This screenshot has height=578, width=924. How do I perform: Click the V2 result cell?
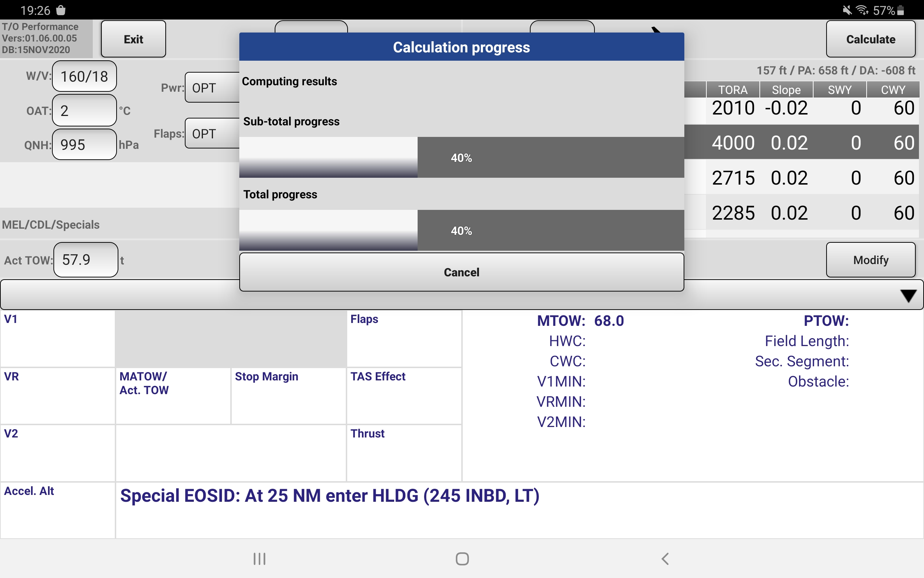click(x=58, y=453)
